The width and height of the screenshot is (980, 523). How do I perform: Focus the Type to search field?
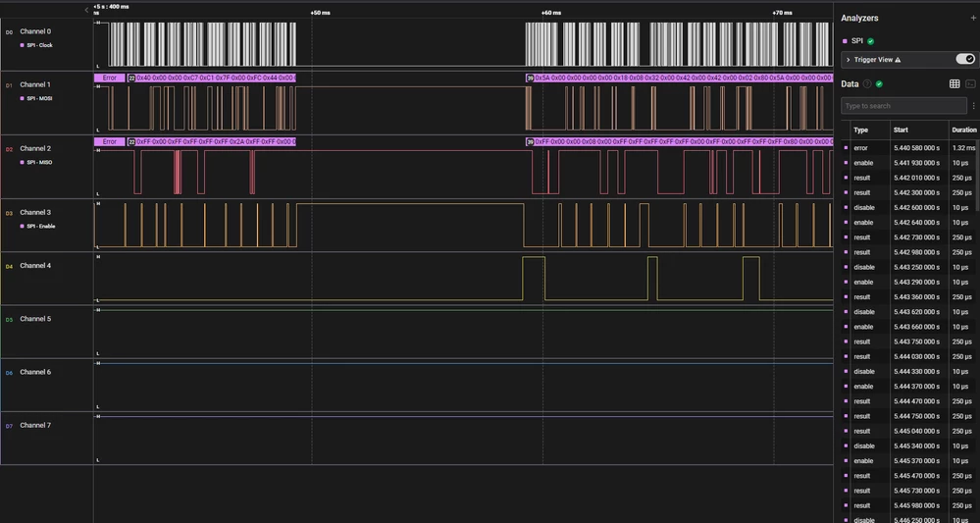(x=903, y=106)
